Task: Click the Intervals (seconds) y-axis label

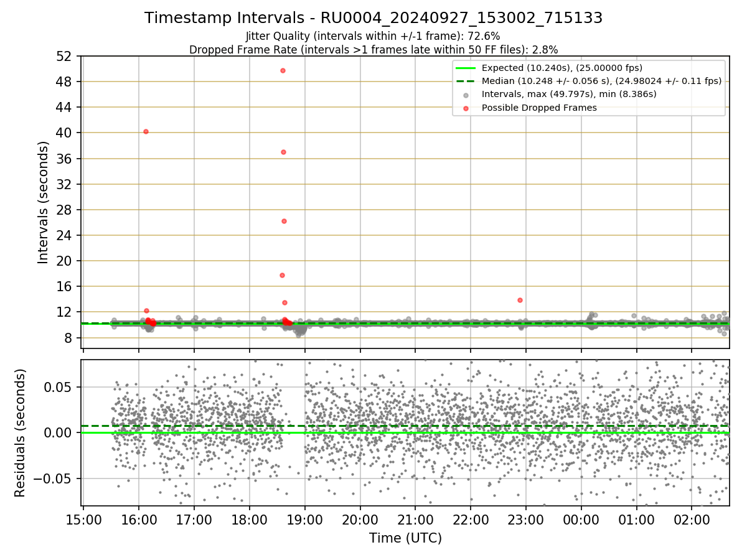Action: [x=43, y=202]
